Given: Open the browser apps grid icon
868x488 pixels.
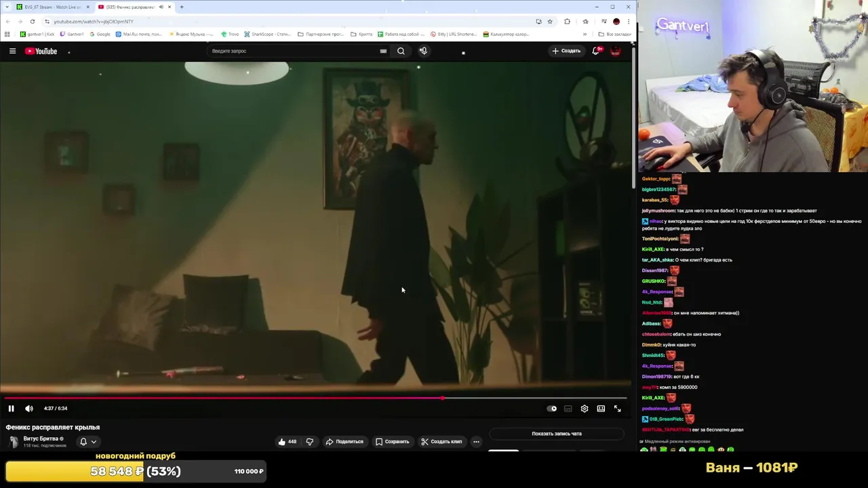Looking at the screenshot, I should coord(7,34).
